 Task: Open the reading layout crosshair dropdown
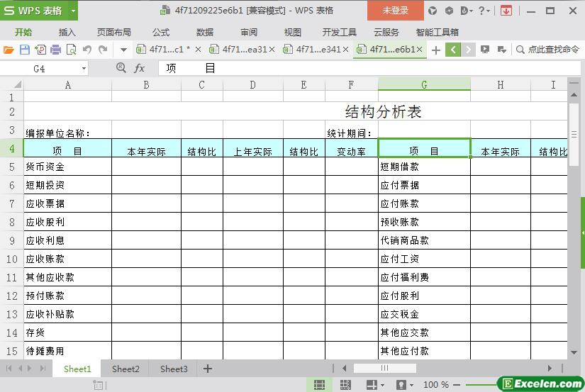375,384
